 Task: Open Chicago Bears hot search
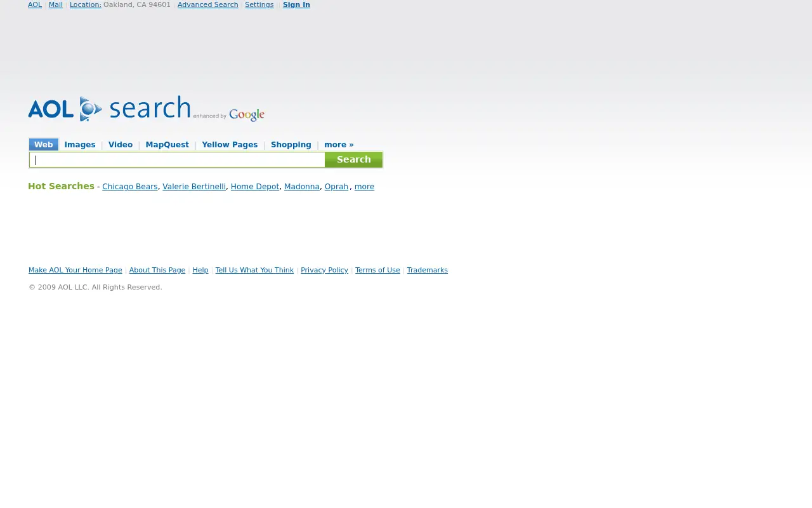pos(130,187)
